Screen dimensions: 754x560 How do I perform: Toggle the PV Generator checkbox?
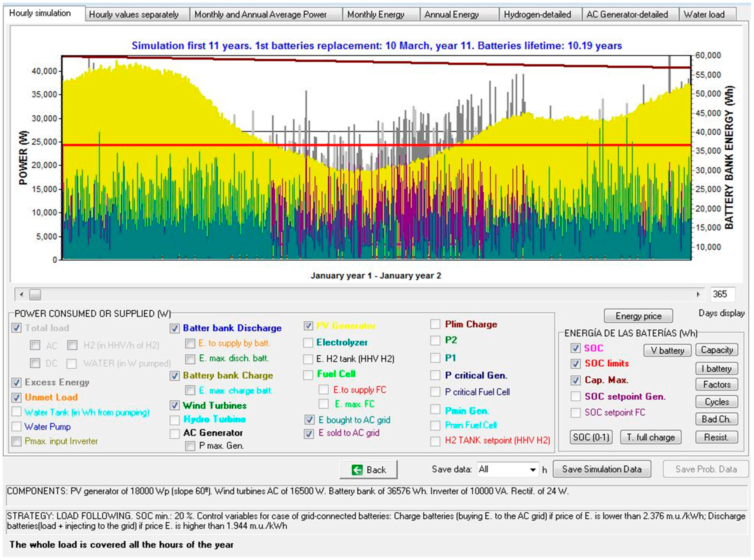[x=308, y=326]
